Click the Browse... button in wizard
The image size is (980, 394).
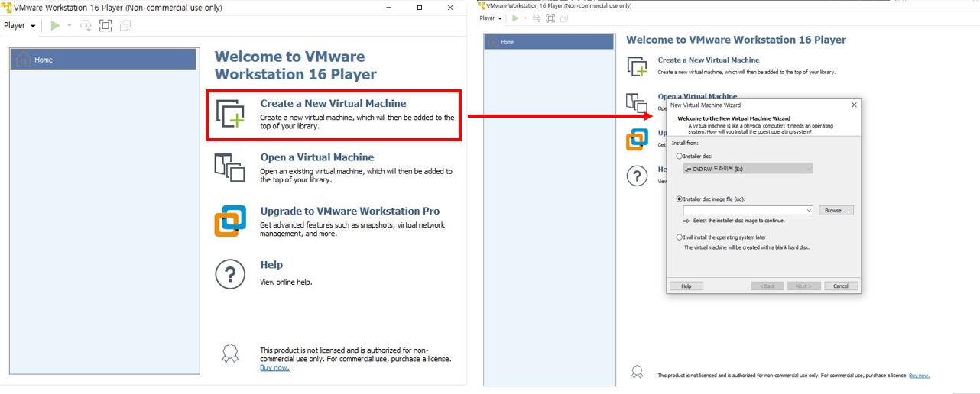coord(836,210)
